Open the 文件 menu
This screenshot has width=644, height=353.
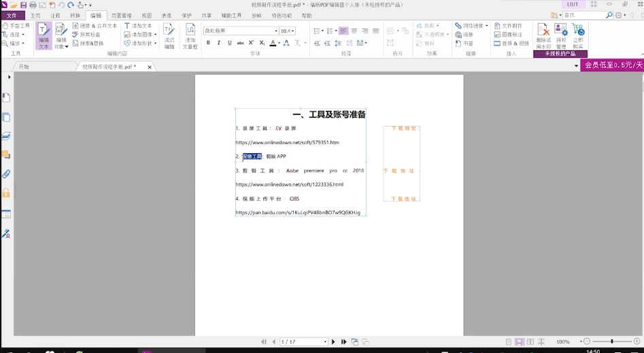pos(12,15)
